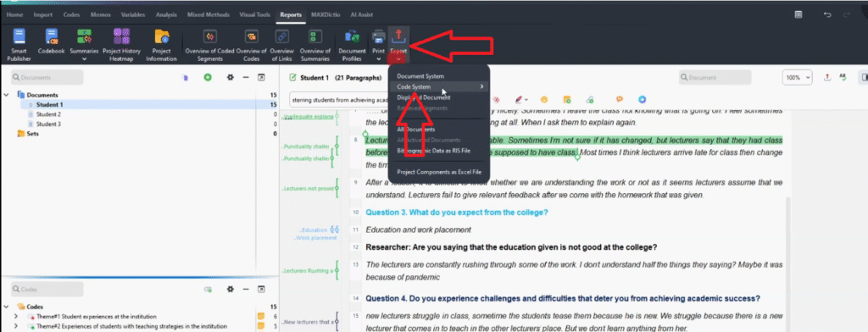
Task: Open the AI Assist tab
Action: (361, 15)
